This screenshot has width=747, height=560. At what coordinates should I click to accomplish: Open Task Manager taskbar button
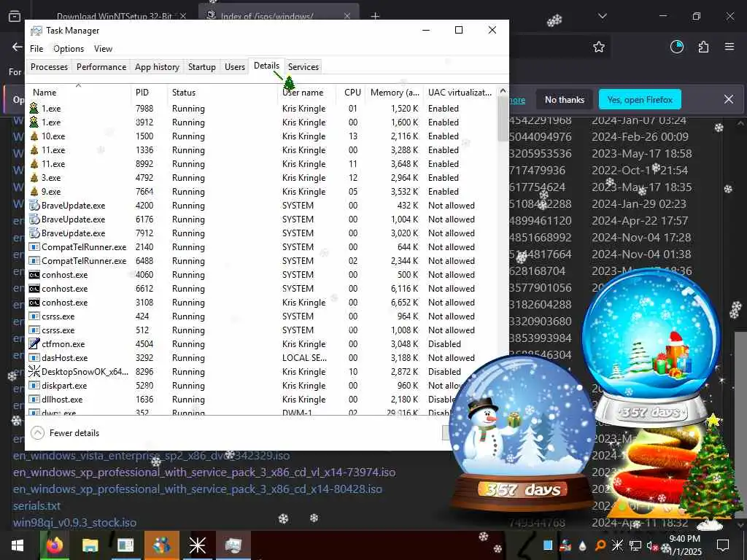coord(233,545)
